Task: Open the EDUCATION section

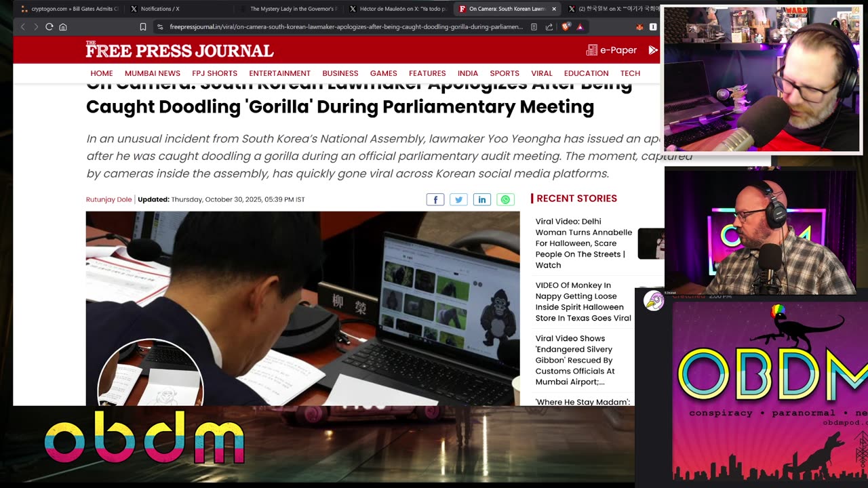Action: pyautogui.click(x=587, y=73)
